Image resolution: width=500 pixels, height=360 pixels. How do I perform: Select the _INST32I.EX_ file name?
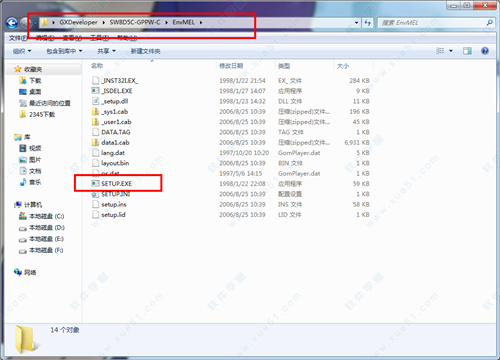click(x=120, y=80)
